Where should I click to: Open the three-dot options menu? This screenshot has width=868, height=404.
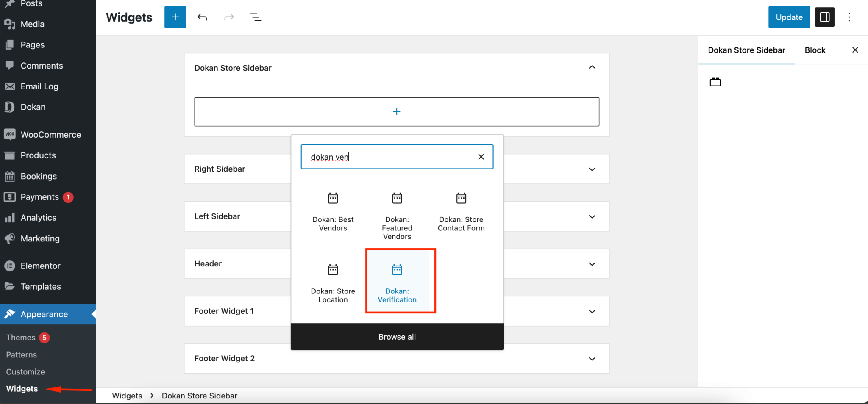click(x=849, y=17)
